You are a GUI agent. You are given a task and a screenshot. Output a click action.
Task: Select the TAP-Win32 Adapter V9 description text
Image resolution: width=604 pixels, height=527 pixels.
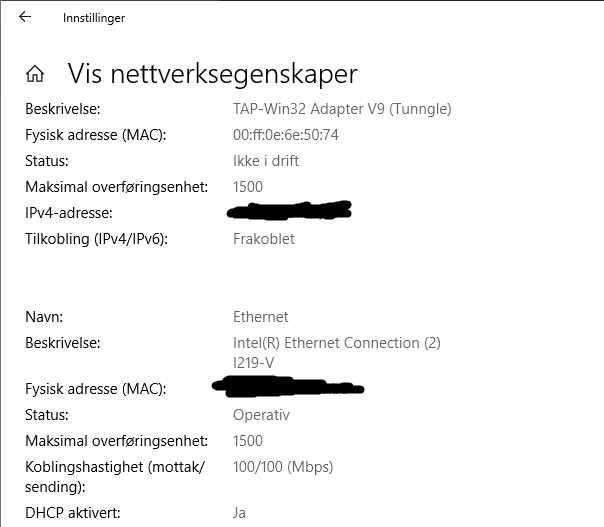click(x=342, y=109)
